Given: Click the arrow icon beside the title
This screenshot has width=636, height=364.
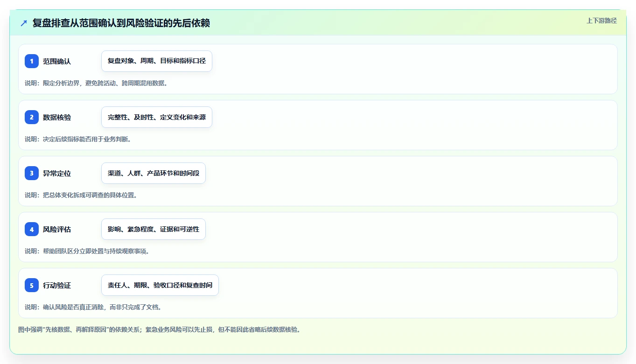Looking at the screenshot, I should tap(24, 23).
